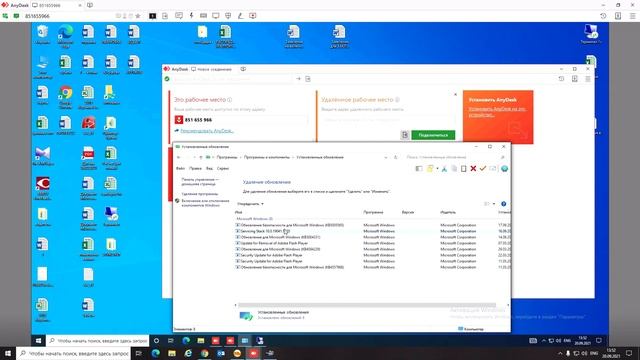Click local Windows Start button at bottom left
This screenshot has height=360, width=640.
click(x=8, y=353)
